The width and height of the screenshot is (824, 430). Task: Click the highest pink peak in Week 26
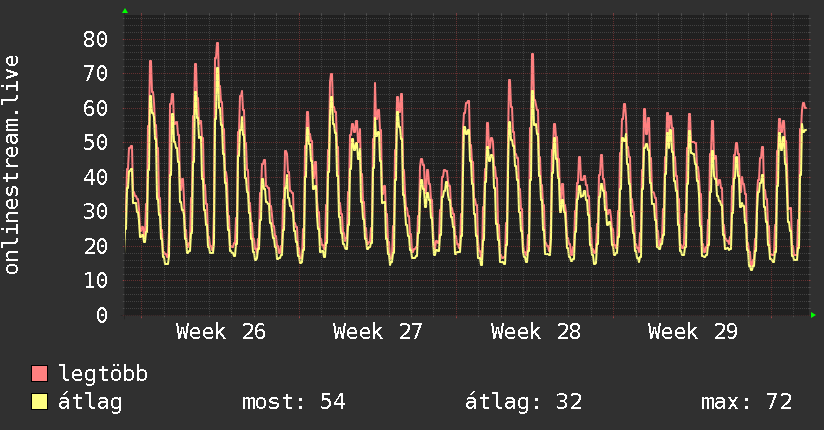click(x=217, y=44)
